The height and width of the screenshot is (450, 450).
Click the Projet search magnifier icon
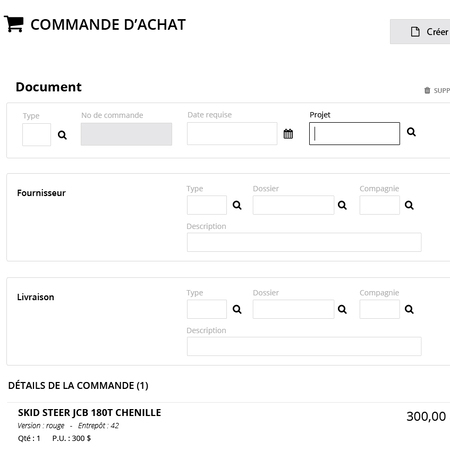(411, 132)
